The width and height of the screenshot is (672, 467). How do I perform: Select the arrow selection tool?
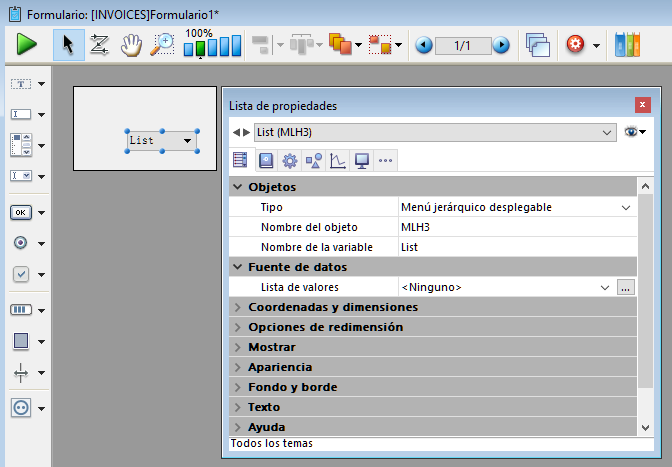click(x=68, y=45)
